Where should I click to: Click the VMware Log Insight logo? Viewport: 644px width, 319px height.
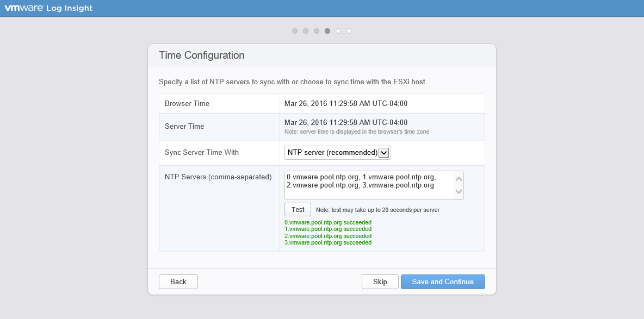(x=48, y=8)
